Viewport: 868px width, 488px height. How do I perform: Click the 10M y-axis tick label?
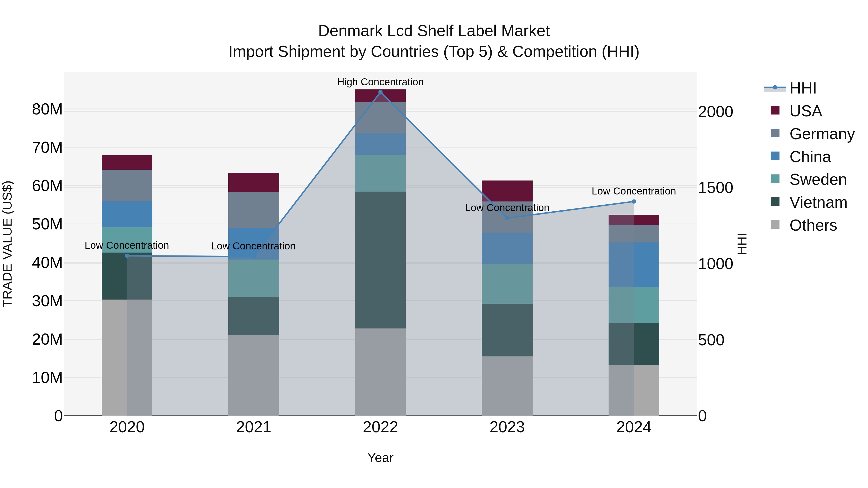[x=47, y=378]
